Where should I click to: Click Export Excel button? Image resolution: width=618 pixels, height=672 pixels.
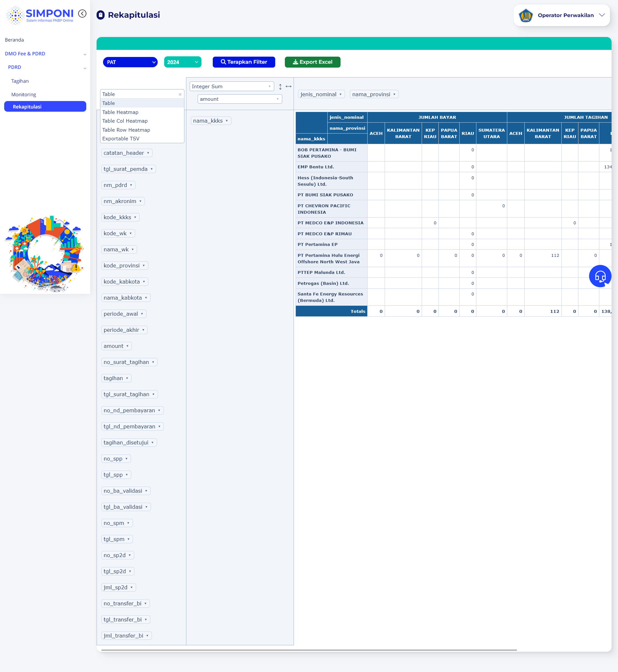(312, 62)
